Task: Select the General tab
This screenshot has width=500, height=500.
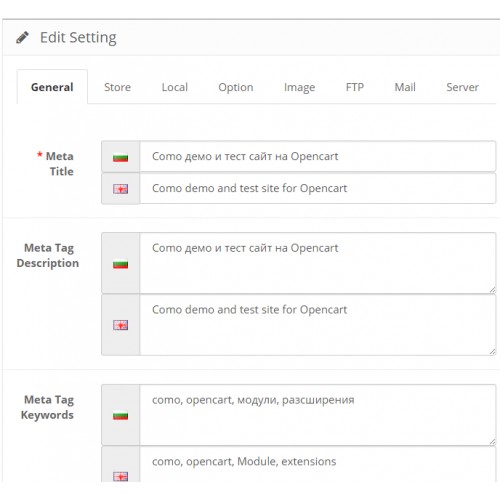Action: pos(52,87)
